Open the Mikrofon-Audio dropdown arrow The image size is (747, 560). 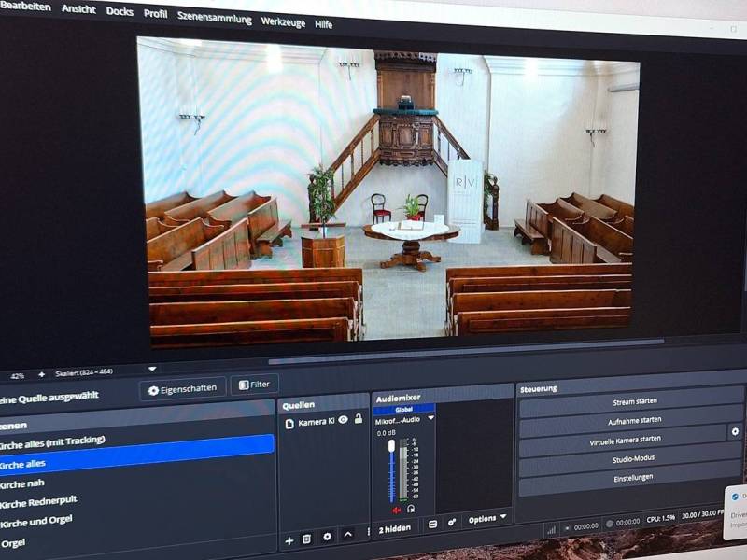tap(430, 418)
